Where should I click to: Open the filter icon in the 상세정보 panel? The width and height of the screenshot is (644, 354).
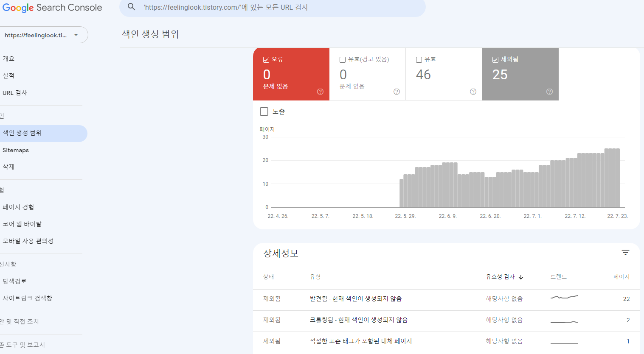625,252
